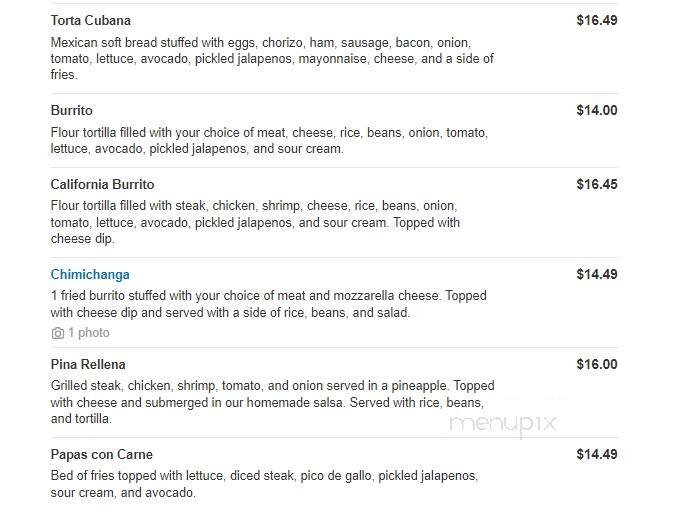
Task: Select the $16.45 California Burrito price
Action: (597, 185)
